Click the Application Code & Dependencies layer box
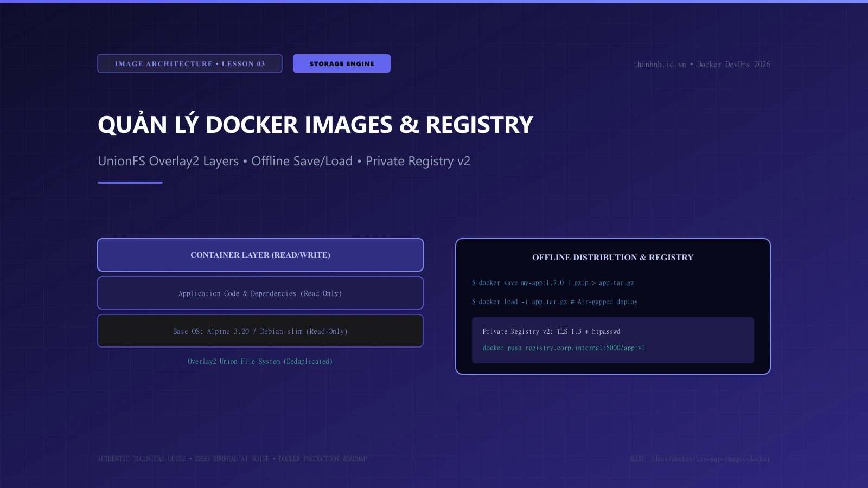Screen dimensions: 868x488 point(260,293)
